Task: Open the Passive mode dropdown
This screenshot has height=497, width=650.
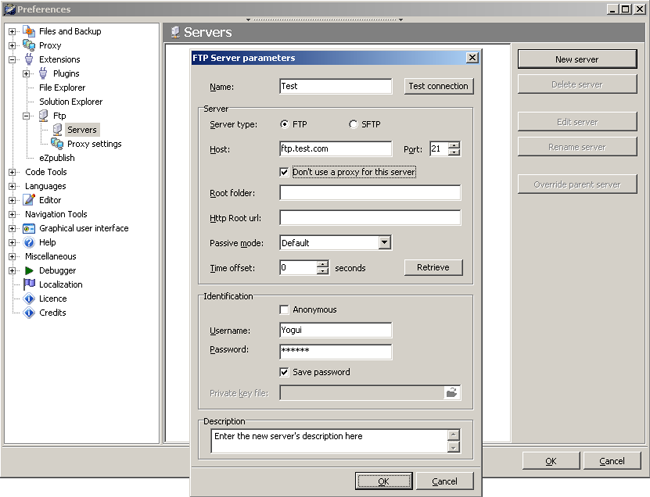Action: click(384, 242)
